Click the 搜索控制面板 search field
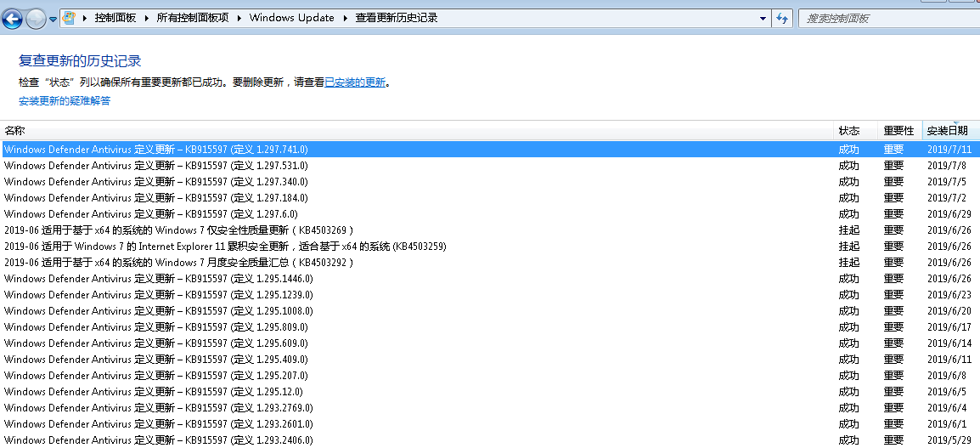980x448 pixels. tap(889, 19)
